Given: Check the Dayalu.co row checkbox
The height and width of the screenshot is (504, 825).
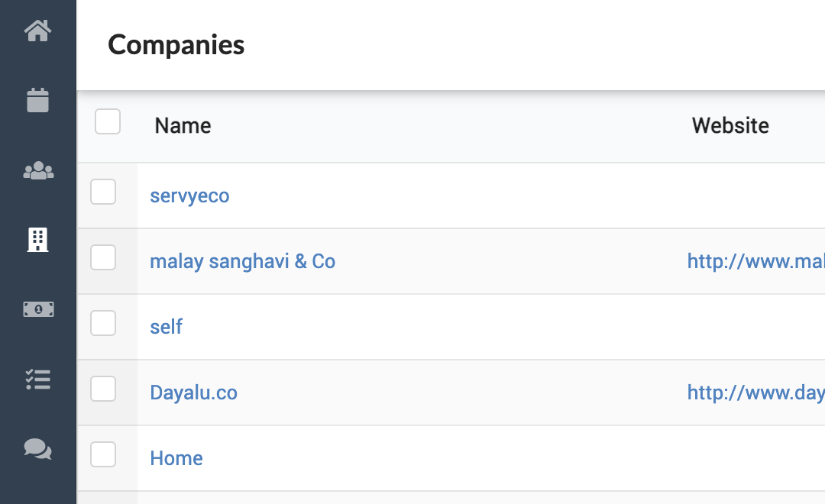Looking at the screenshot, I should coord(103,389).
